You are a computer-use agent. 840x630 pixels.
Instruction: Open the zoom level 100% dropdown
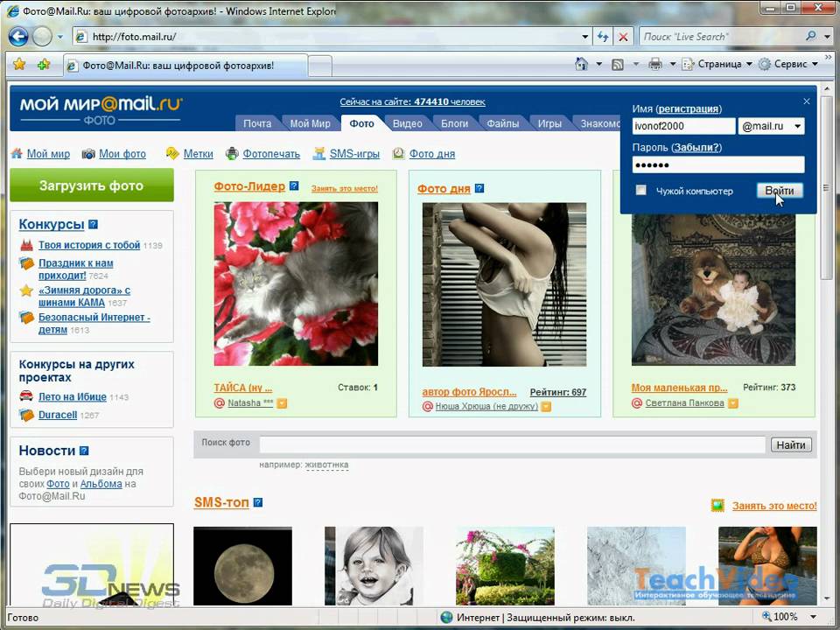(x=813, y=617)
